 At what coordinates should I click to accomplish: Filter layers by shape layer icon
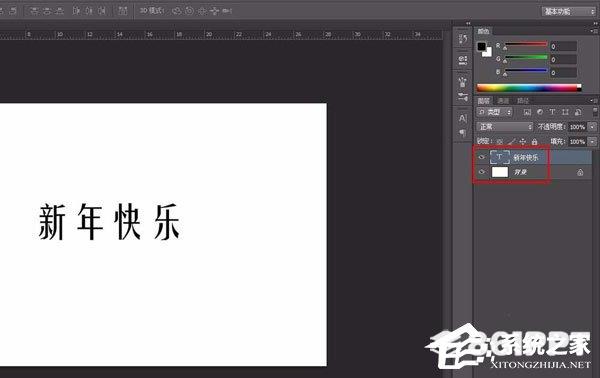point(565,112)
